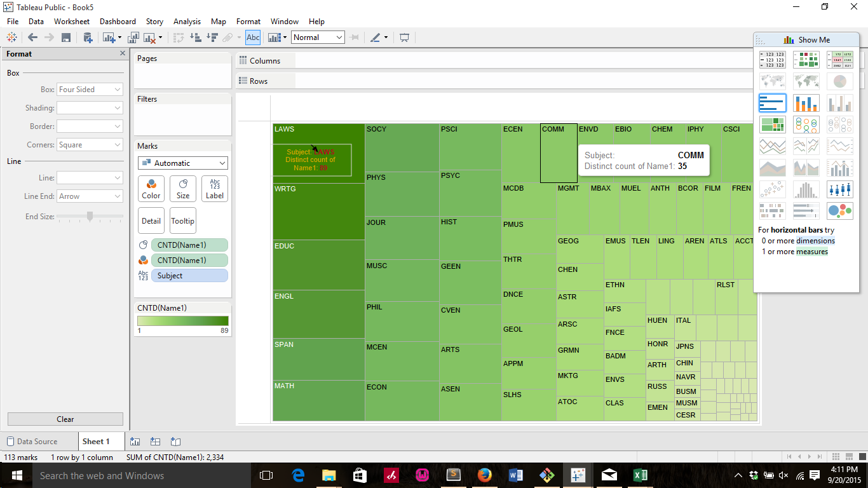Select highlight table chart in Show Me

coord(840,60)
